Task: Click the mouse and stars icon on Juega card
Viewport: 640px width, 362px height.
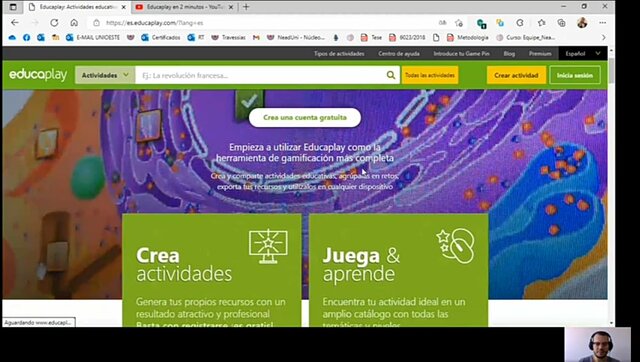Action: click(455, 246)
